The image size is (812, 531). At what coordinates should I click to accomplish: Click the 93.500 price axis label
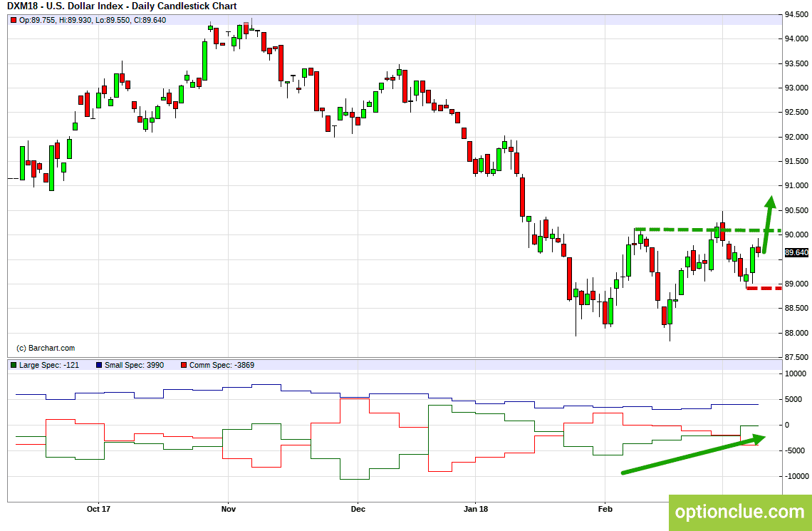[x=797, y=63]
